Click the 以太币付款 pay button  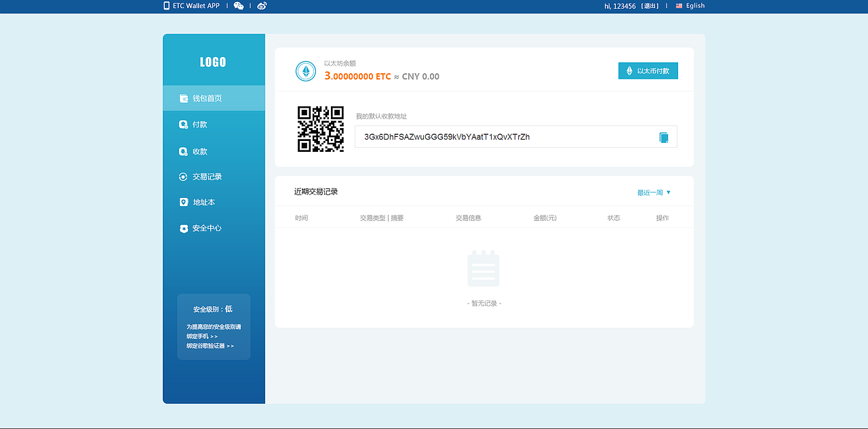pyautogui.click(x=648, y=70)
